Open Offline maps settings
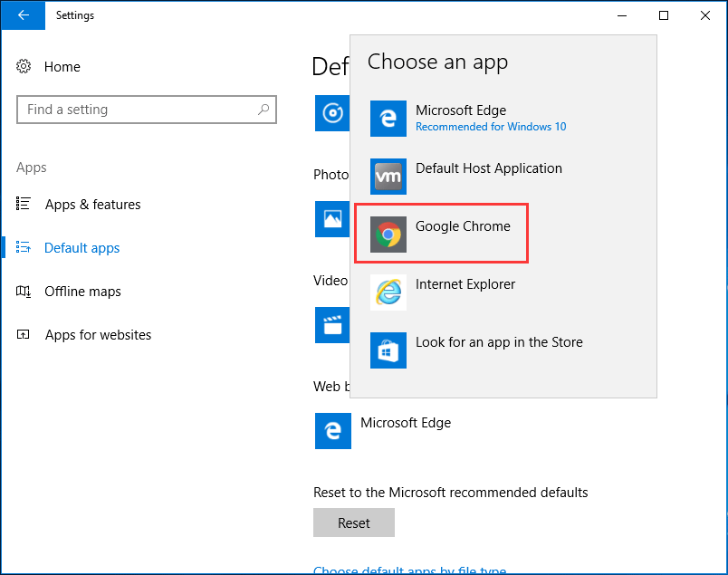 (x=82, y=292)
